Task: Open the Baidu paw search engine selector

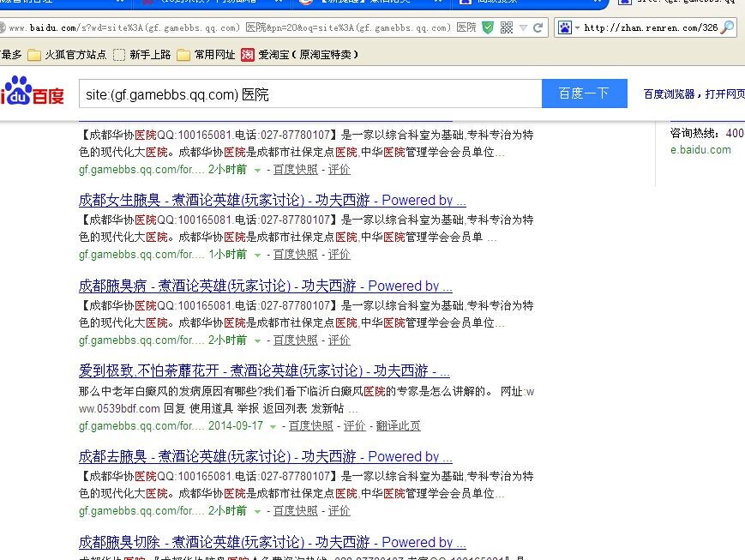Action: [x=567, y=27]
